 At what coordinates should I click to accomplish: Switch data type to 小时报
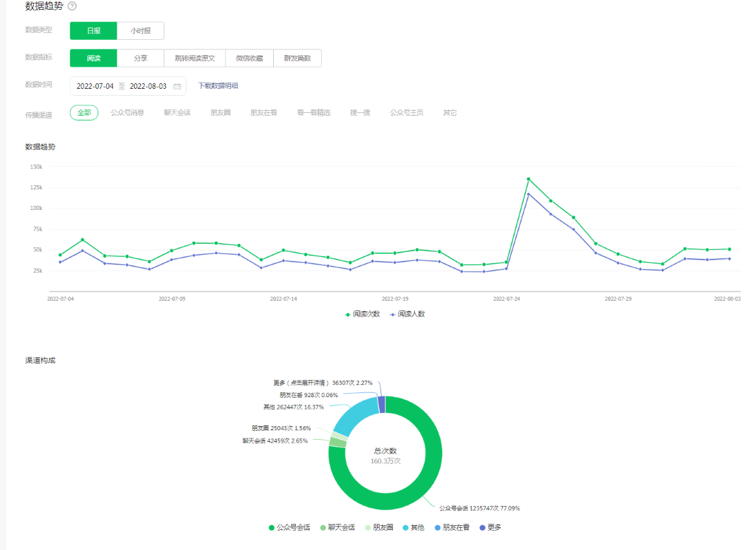click(140, 31)
